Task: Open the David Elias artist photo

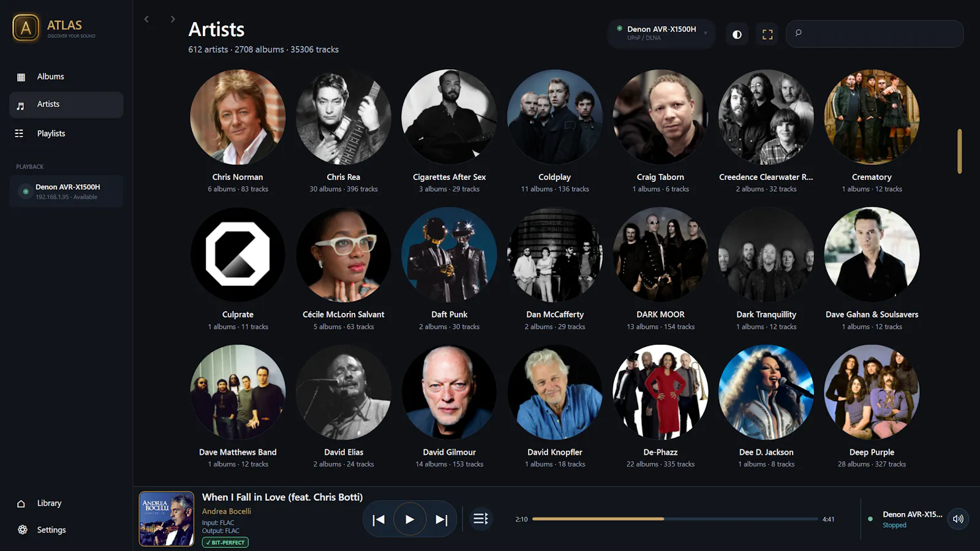Action: [x=344, y=392]
